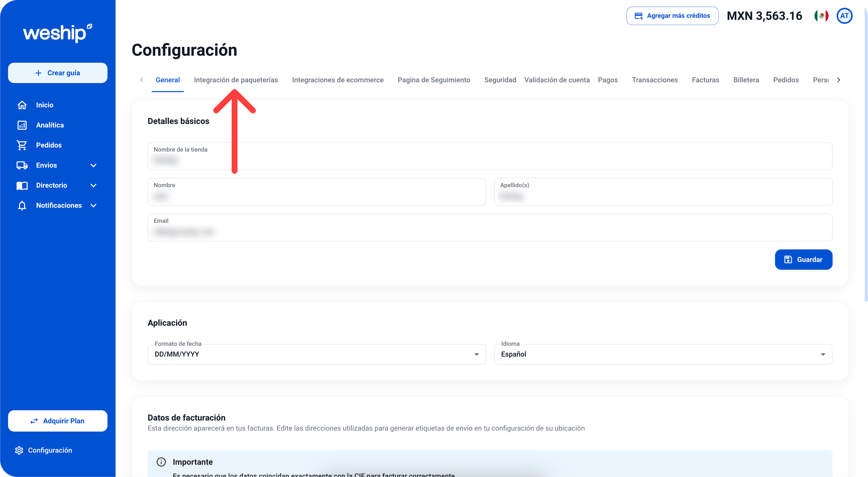Click the Crear guía button
868x477 pixels.
[58, 73]
